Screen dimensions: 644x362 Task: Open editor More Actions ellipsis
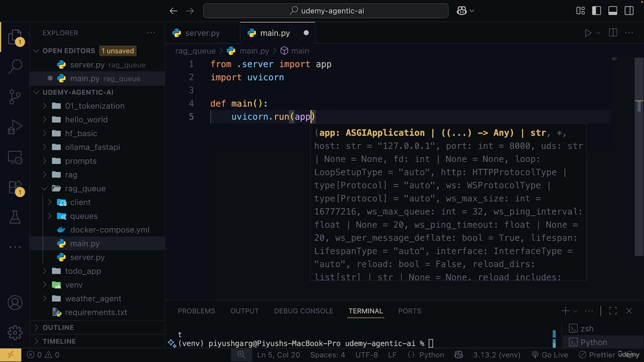pyautogui.click(x=629, y=33)
